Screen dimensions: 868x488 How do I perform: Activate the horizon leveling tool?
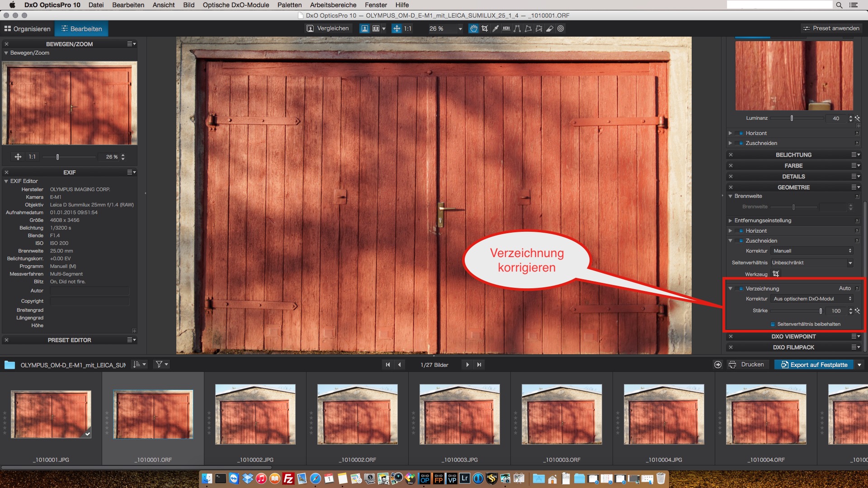coord(506,28)
